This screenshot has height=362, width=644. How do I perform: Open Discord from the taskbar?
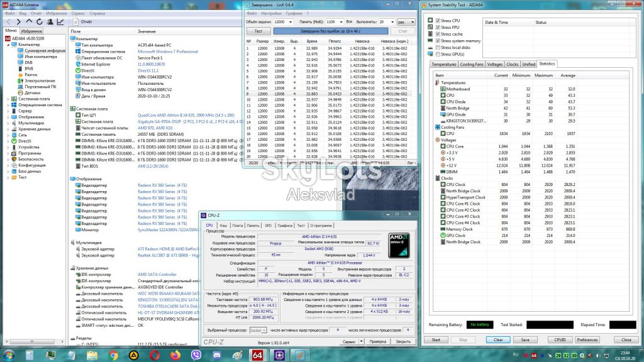pos(217,356)
